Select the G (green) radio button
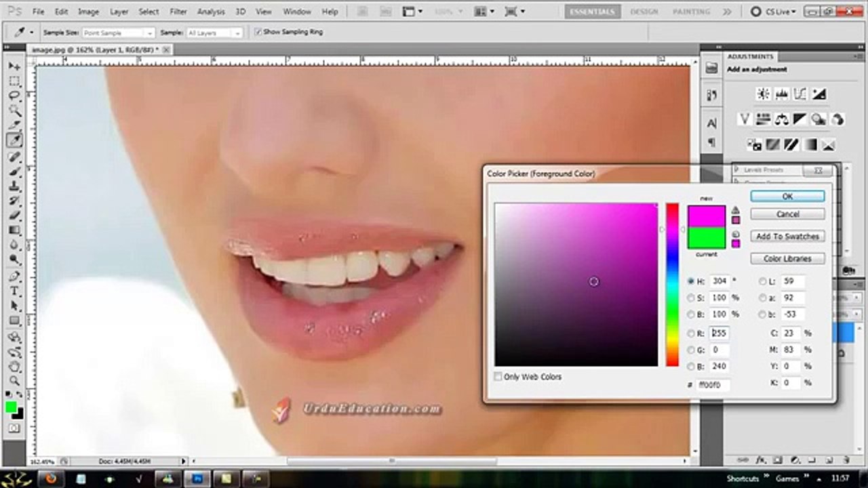Viewport: 868px width, 488px height. tap(691, 350)
